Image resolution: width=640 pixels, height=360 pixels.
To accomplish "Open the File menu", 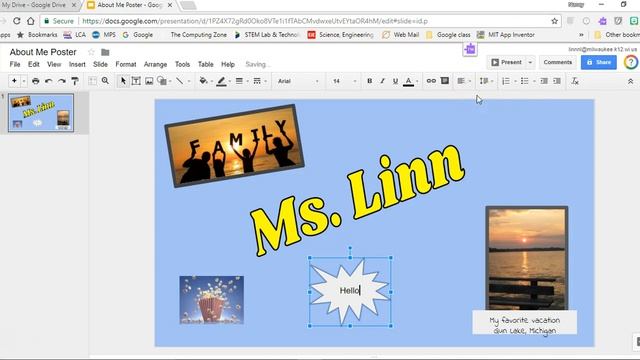I will 15,64.
